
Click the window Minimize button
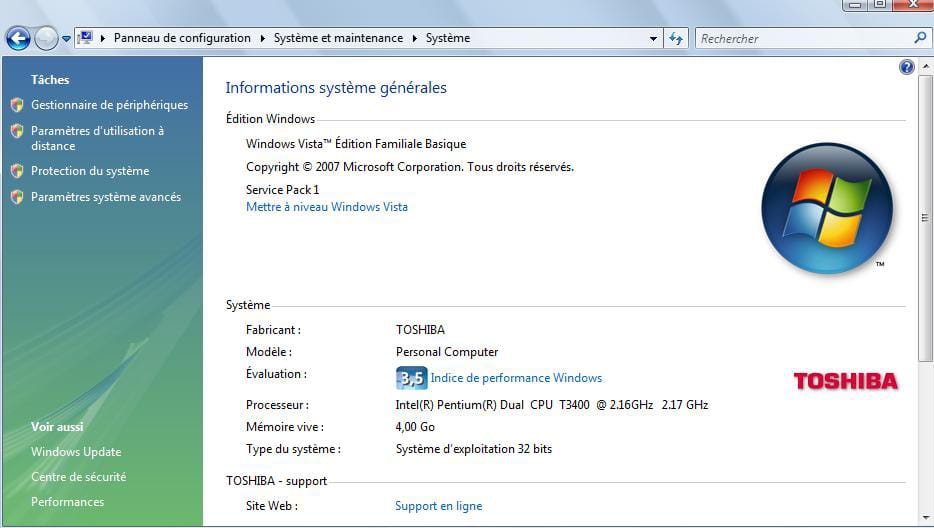tap(855, 5)
